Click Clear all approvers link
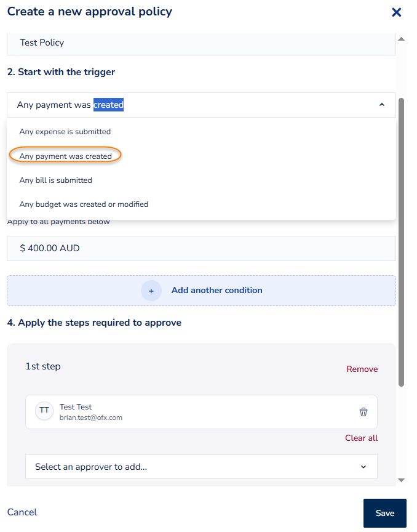Viewport: 417px width, 532px height. 361,438
